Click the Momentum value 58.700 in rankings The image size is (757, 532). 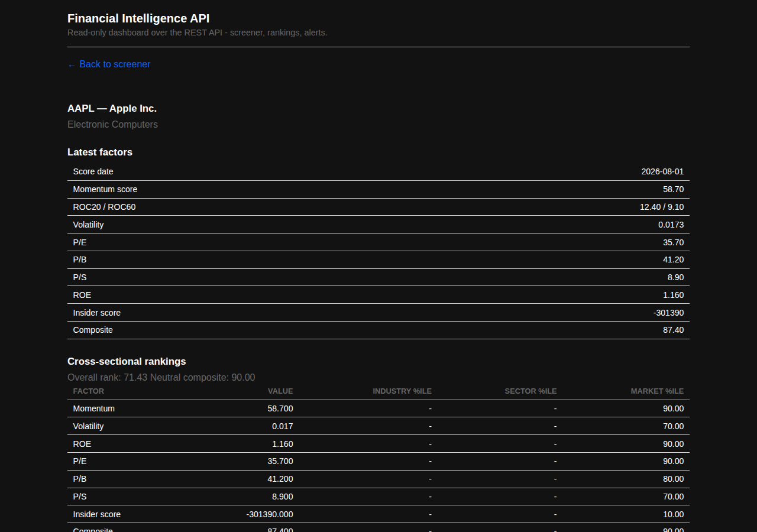coord(280,408)
